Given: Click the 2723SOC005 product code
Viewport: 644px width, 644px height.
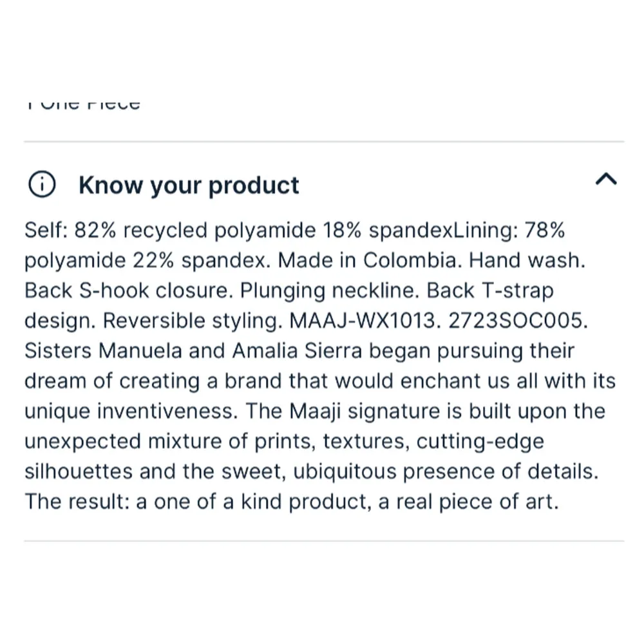Looking at the screenshot, I should 525,321.
